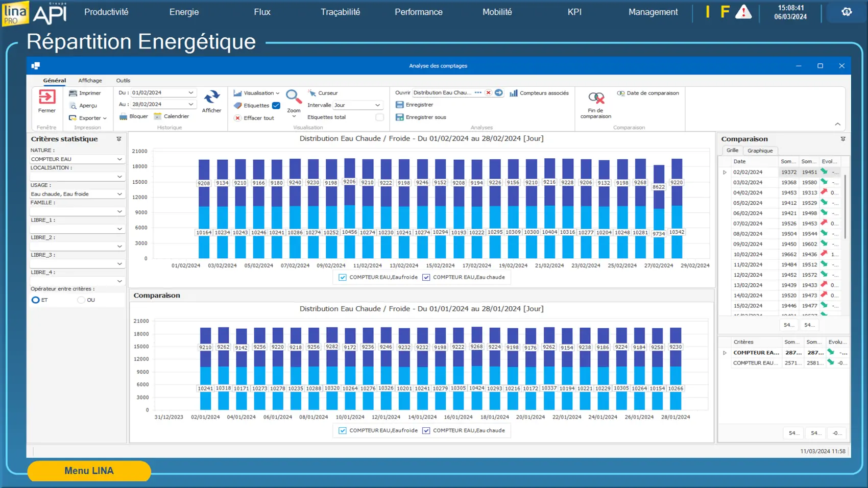Toggle the Etiquettes checkbox

(x=276, y=106)
